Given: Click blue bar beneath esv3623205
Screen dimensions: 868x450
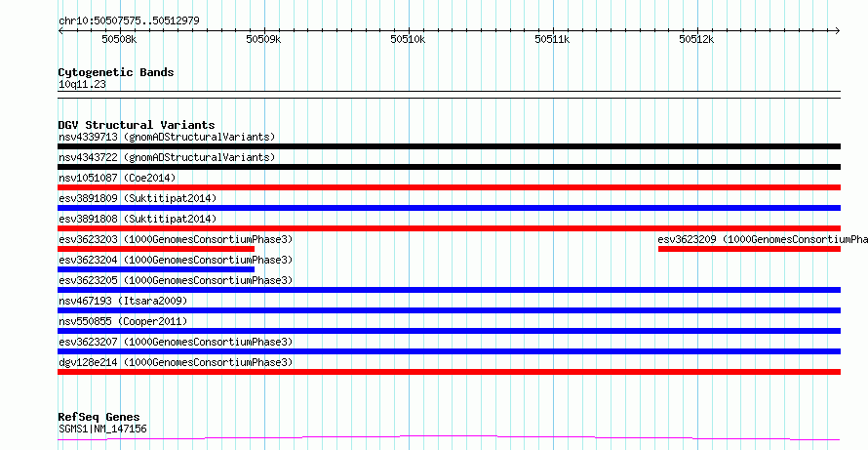Looking at the screenshot, I should (x=449, y=290).
